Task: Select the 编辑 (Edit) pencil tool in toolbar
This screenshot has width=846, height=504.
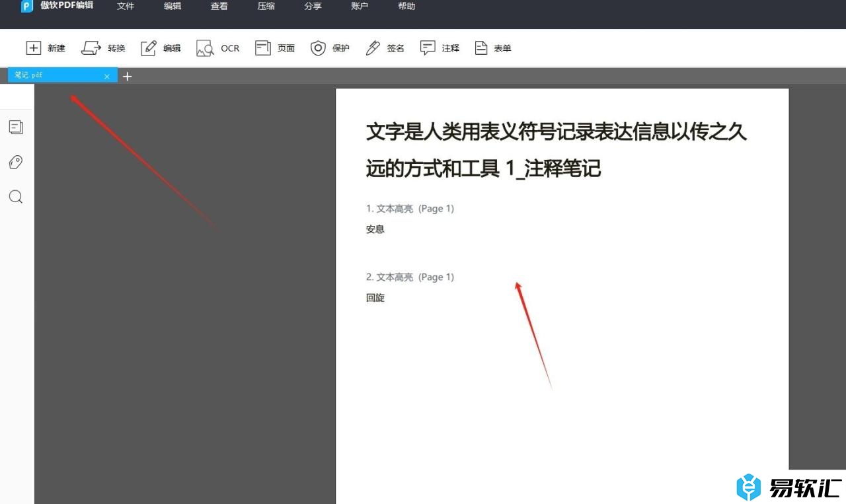Action: tap(161, 48)
